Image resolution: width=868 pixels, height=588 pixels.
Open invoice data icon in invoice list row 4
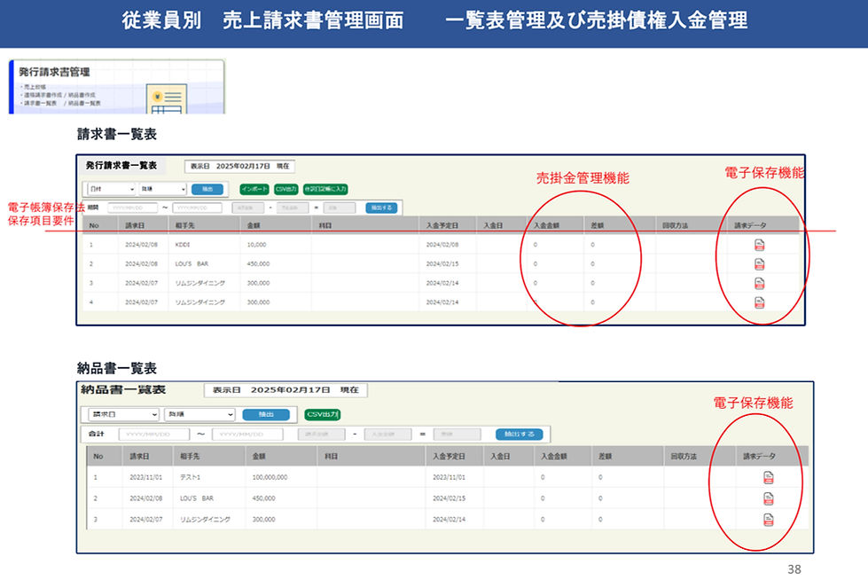[x=760, y=302]
